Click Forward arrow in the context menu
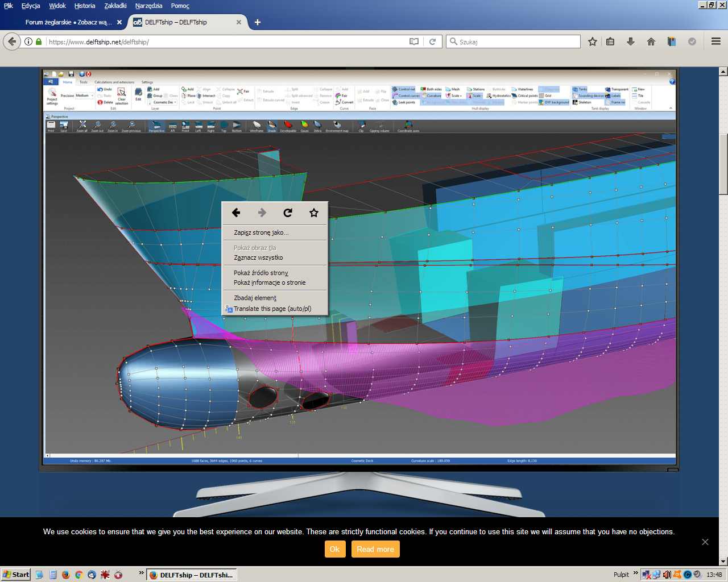 (x=262, y=213)
